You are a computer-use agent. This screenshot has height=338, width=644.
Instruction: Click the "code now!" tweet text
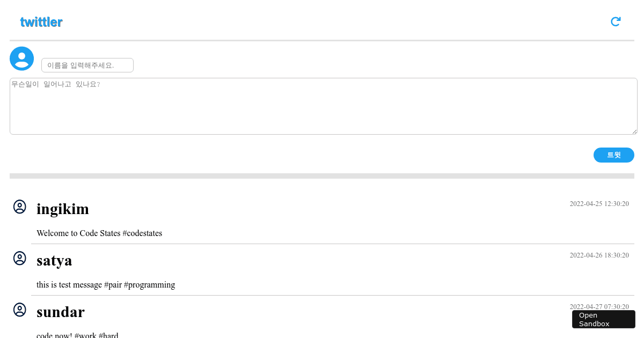(77, 335)
